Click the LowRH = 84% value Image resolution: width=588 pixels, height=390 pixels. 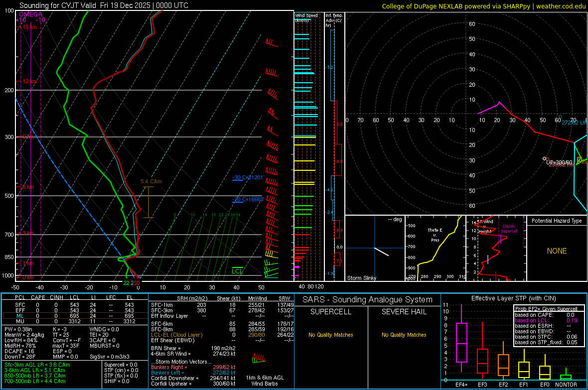click(x=21, y=340)
